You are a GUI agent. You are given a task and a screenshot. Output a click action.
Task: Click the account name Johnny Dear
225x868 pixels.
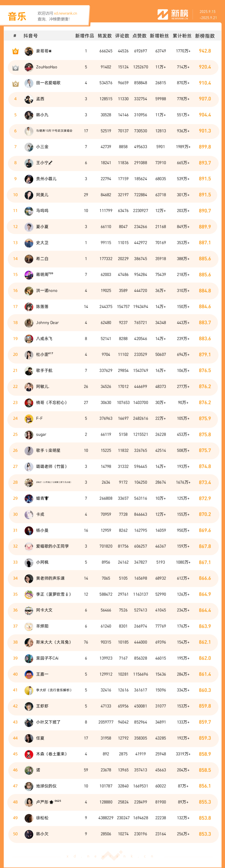47,323
